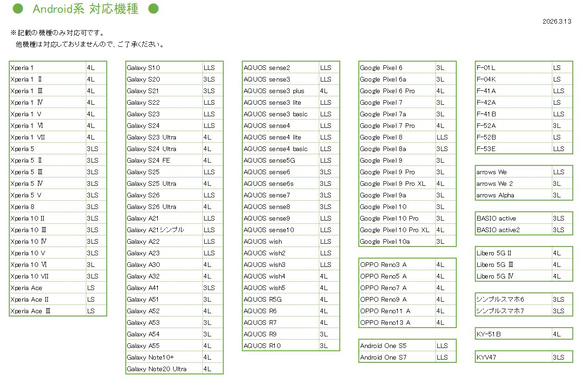Select the '他機種は対応しておりません' notice line

tap(90, 45)
